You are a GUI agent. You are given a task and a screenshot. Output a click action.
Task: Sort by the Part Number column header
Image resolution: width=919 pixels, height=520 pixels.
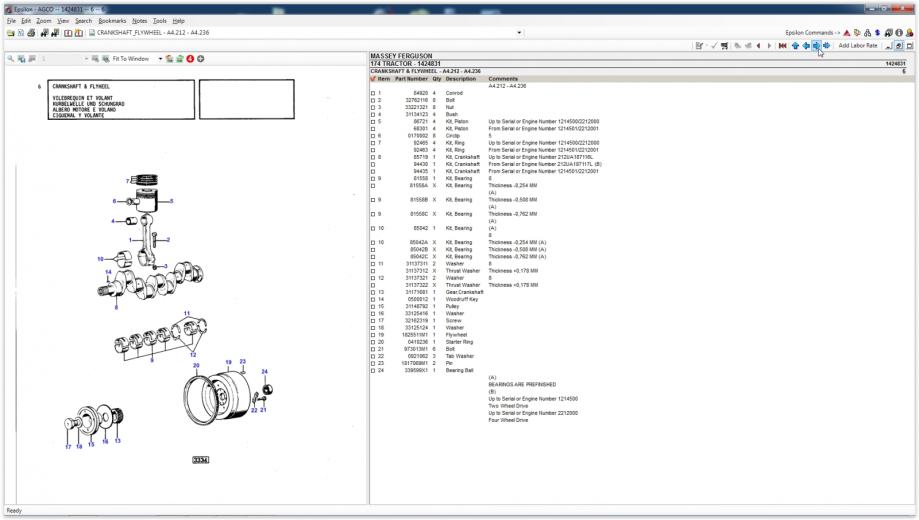point(411,79)
